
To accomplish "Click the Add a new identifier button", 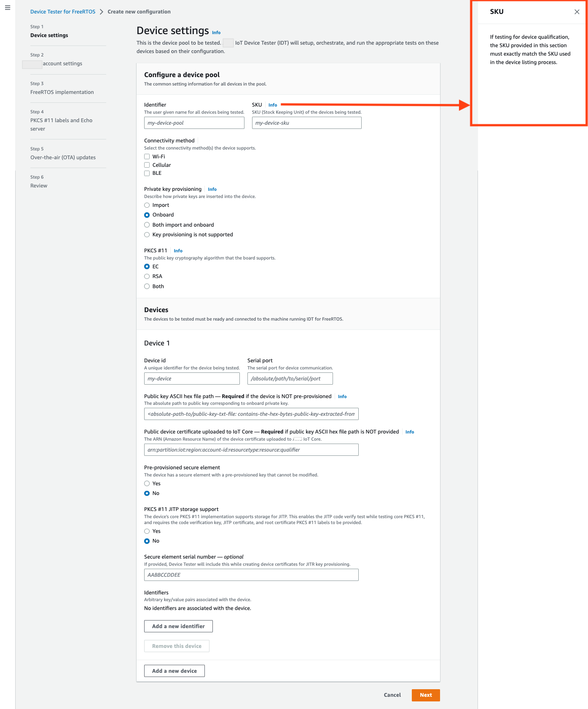I will [x=178, y=626].
